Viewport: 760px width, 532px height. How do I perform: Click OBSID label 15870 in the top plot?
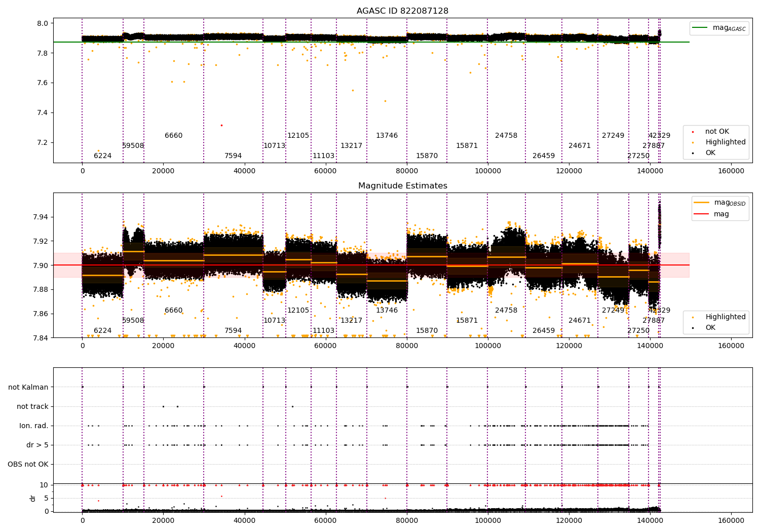[x=427, y=156]
